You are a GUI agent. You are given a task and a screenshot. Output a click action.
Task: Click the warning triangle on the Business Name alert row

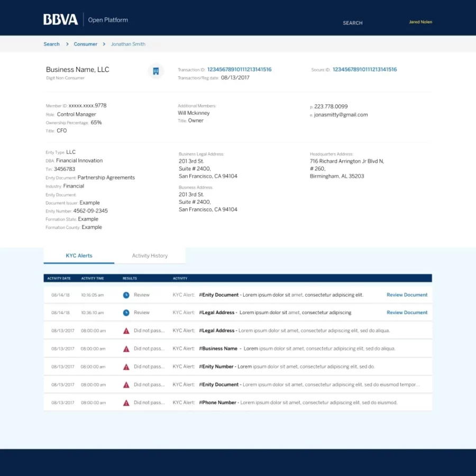126,349
